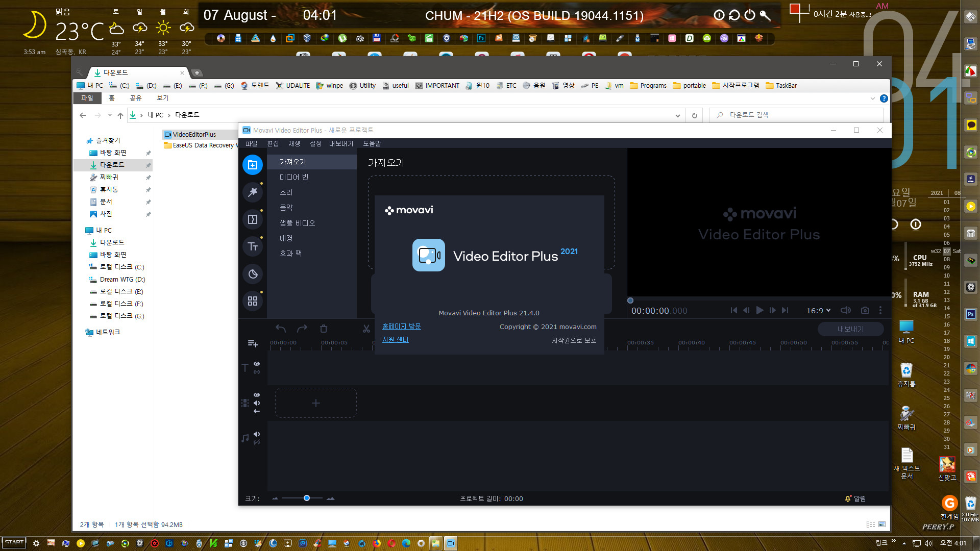The height and width of the screenshot is (551, 980).
Task: Adjust the timeline zoom slider
Action: [307, 498]
